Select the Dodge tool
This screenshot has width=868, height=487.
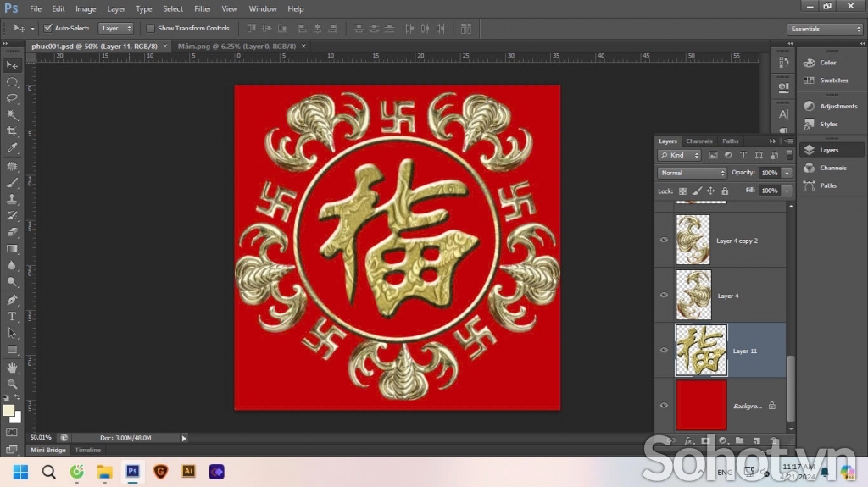12,282
